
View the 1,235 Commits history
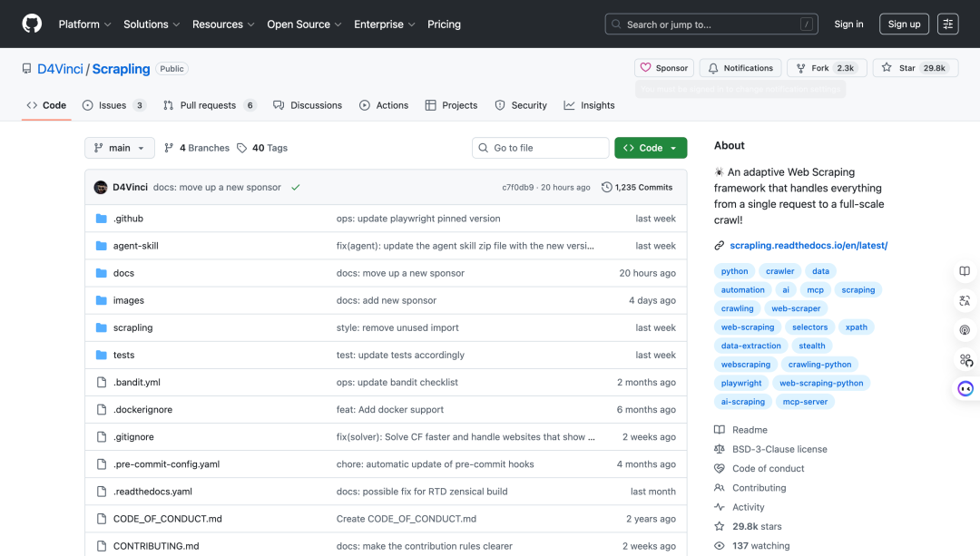click(637, 188)
